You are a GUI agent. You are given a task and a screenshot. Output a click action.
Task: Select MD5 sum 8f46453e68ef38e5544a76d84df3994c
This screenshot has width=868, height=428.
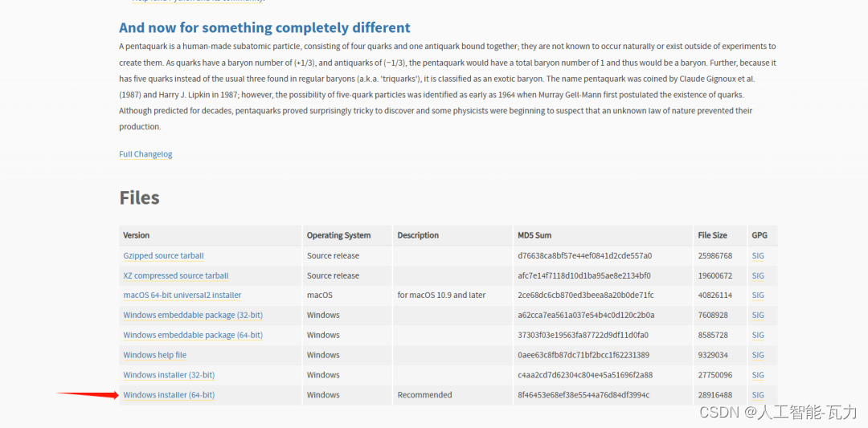[x=583, y=395]
